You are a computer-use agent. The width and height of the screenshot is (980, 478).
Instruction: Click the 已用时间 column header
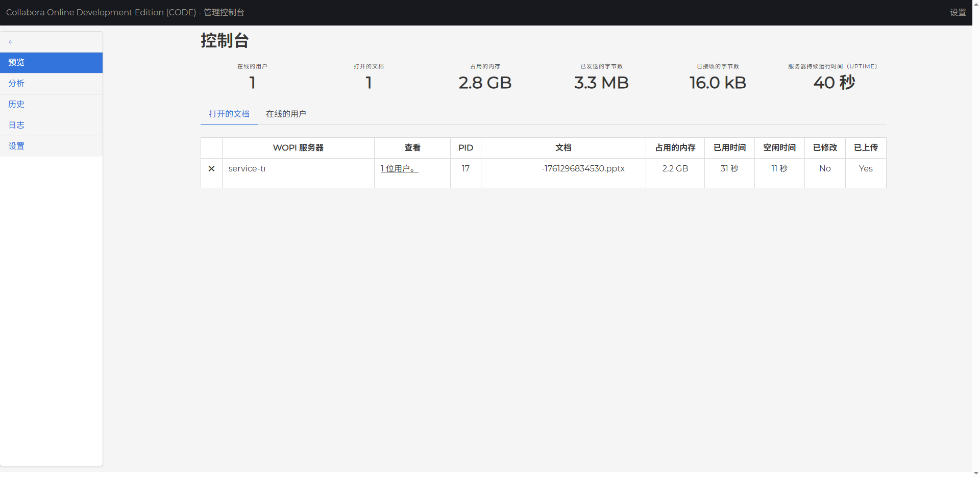729,148
